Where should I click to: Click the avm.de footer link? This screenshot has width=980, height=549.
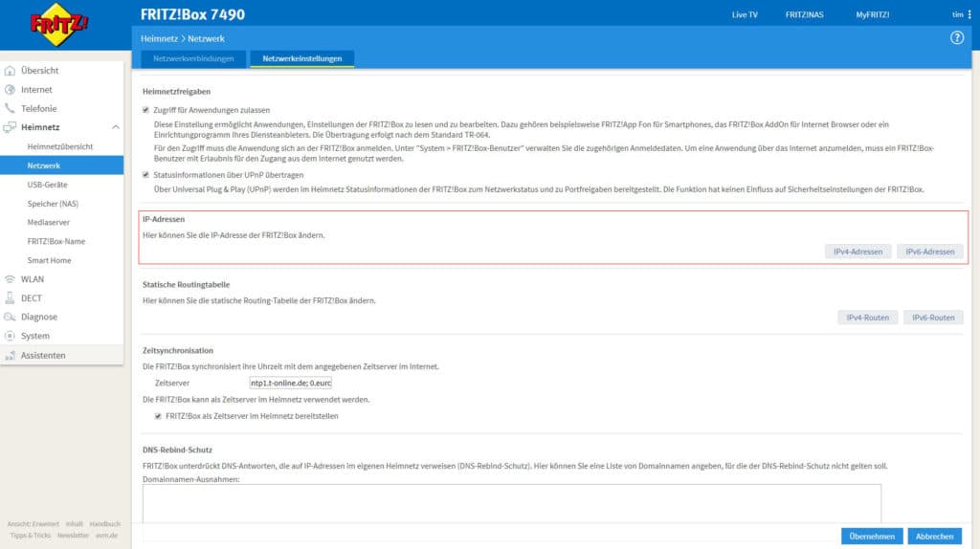[x=107, y=536]
